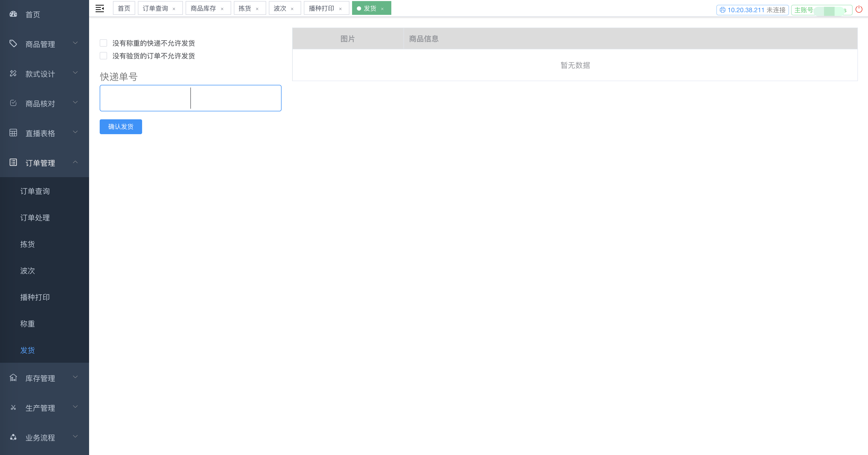Focus the 快递单号 input field
This screenshot has width=868, height=455.
tap(190, 98)
